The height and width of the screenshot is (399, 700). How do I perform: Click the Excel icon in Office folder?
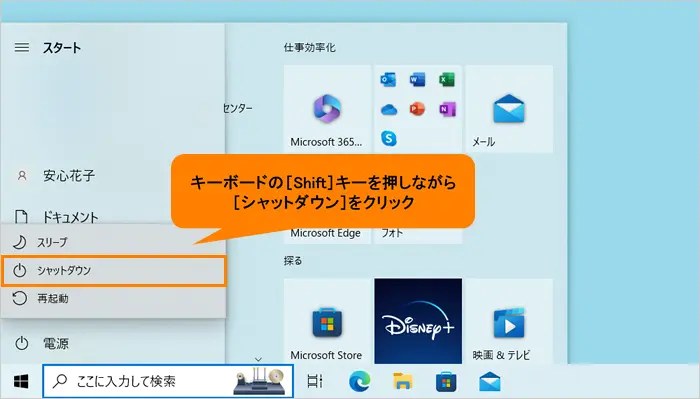tap(446, 80)
